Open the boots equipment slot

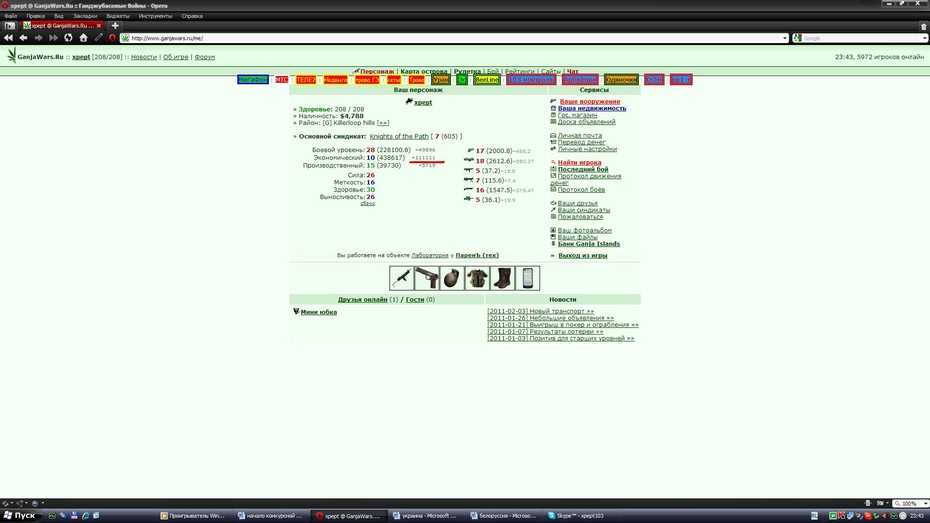click(x=502, y=278)
